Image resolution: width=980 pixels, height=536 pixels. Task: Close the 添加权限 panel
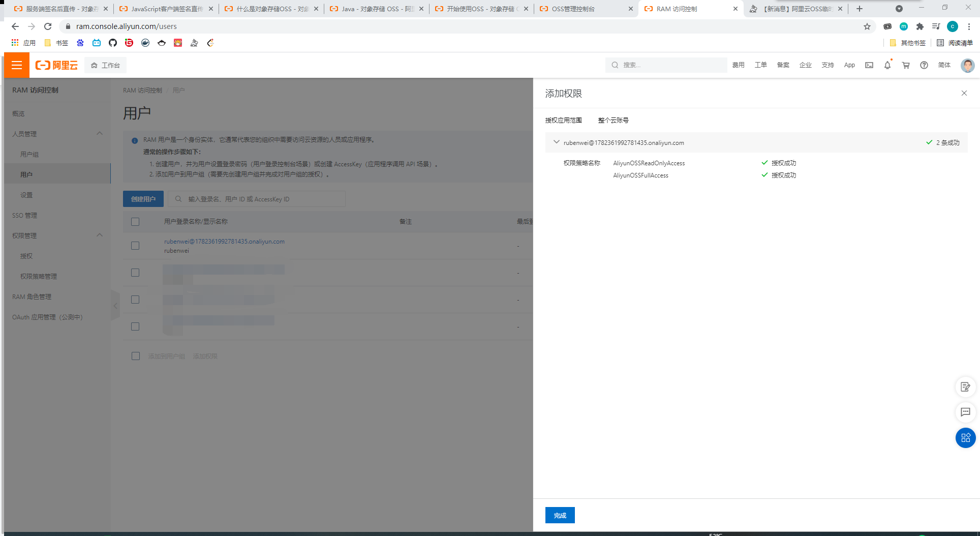point(964,93)
